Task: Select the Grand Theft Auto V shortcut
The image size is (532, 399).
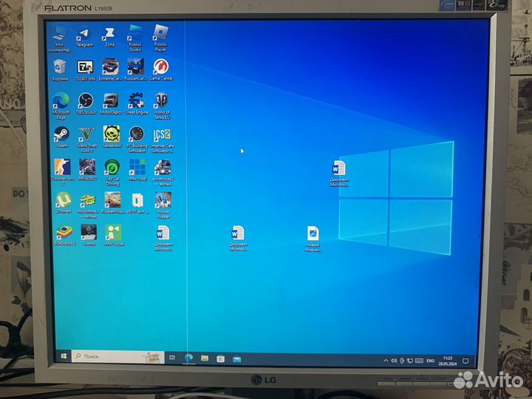Action: pos(87,140)
